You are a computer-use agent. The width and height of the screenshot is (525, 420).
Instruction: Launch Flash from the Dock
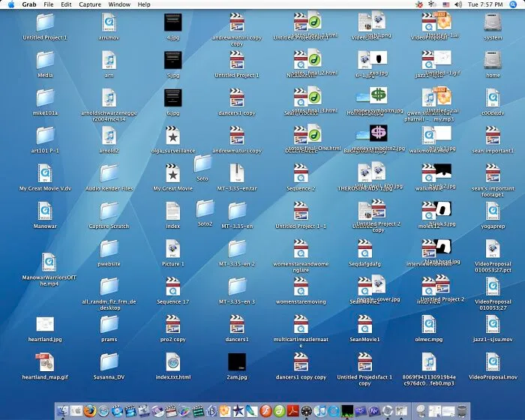(x=265, y=410)
